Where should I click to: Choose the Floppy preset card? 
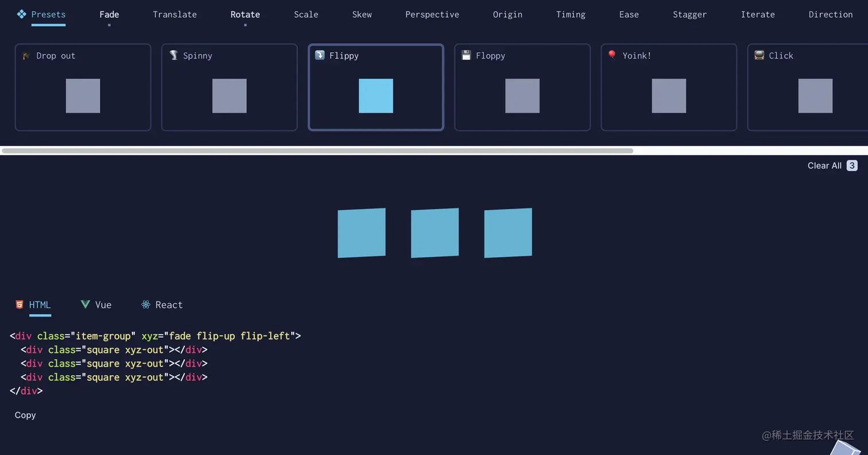click(x=522, y=87)
